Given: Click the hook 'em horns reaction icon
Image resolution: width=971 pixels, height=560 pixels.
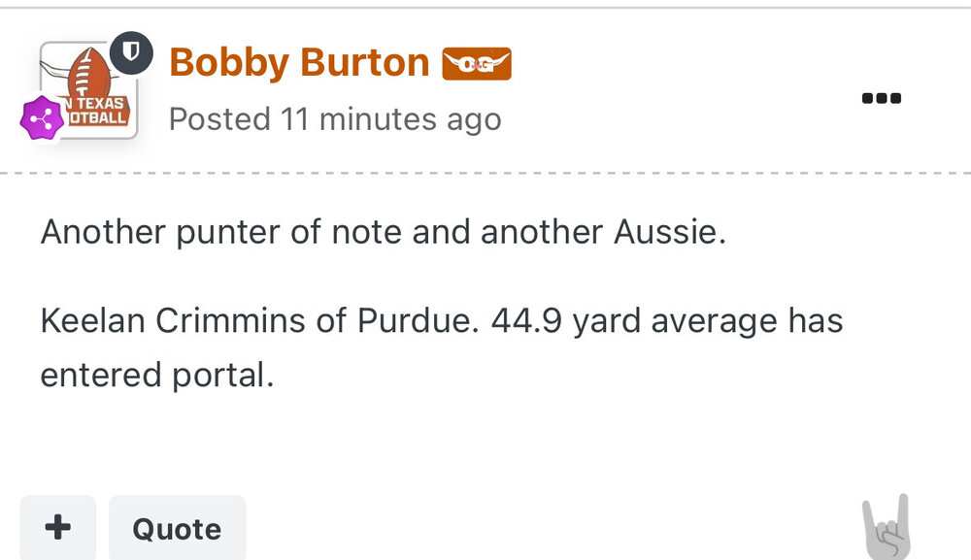Looking at the screenshot, I should (x=886, y=527).
